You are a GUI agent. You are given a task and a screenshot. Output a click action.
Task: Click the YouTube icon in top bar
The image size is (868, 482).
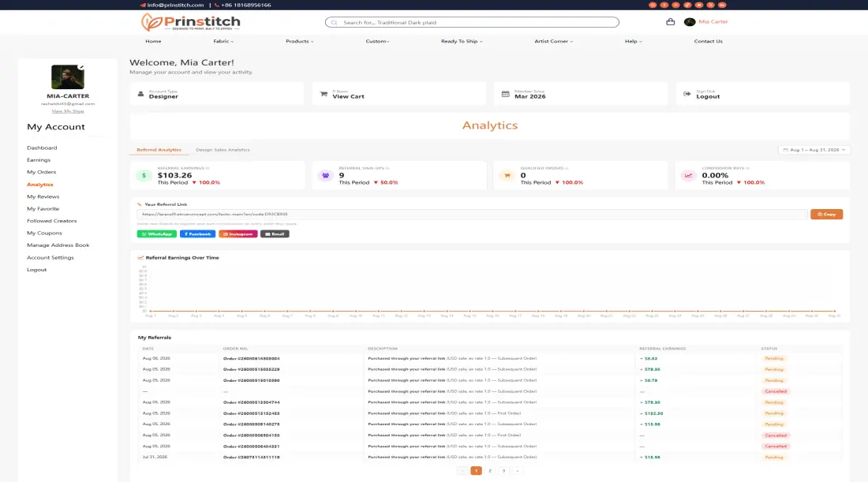[x=699, y=5]
